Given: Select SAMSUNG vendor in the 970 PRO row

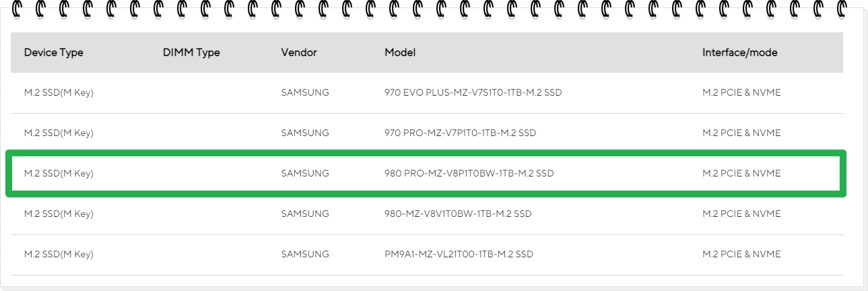Looking at the screenshot, I should pos(305,133).
